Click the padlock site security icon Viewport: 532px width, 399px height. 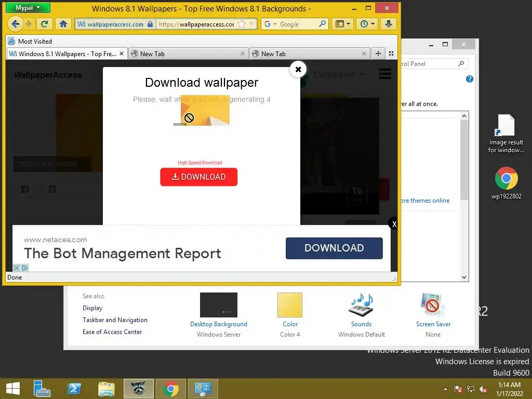pyautogui.click(x=150, y=24)
